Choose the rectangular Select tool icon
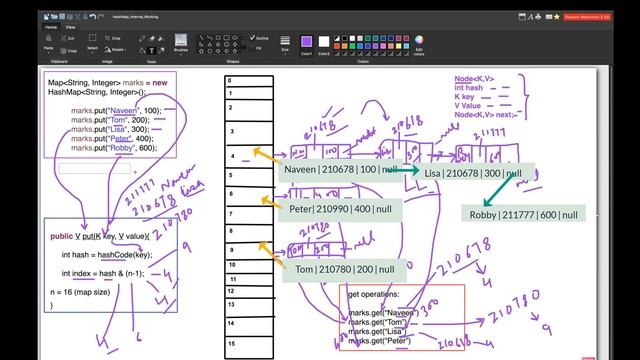This screenshot has width=640, height=360. pos(93,38)
